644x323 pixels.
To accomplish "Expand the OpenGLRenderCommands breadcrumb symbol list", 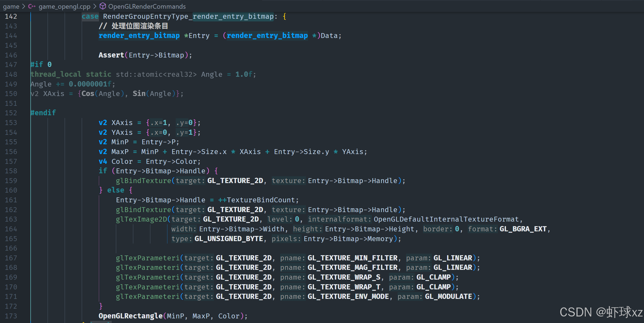I will 147,6.
